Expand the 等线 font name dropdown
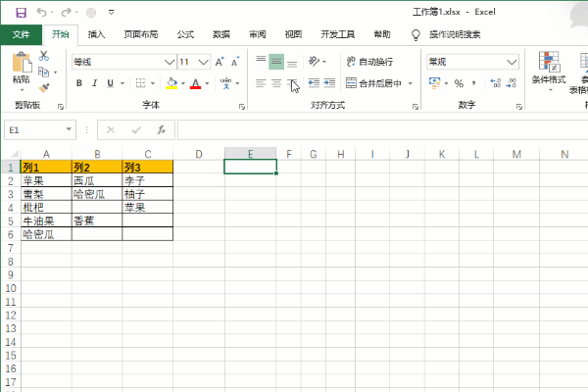Screen dimensions: 588x392 [x=170, y=62]
